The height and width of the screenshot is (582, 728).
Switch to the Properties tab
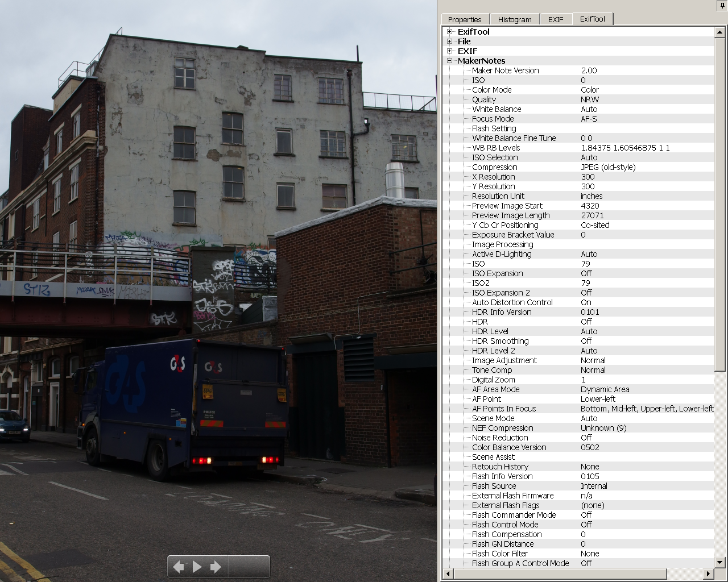click(x=465, y=19)
